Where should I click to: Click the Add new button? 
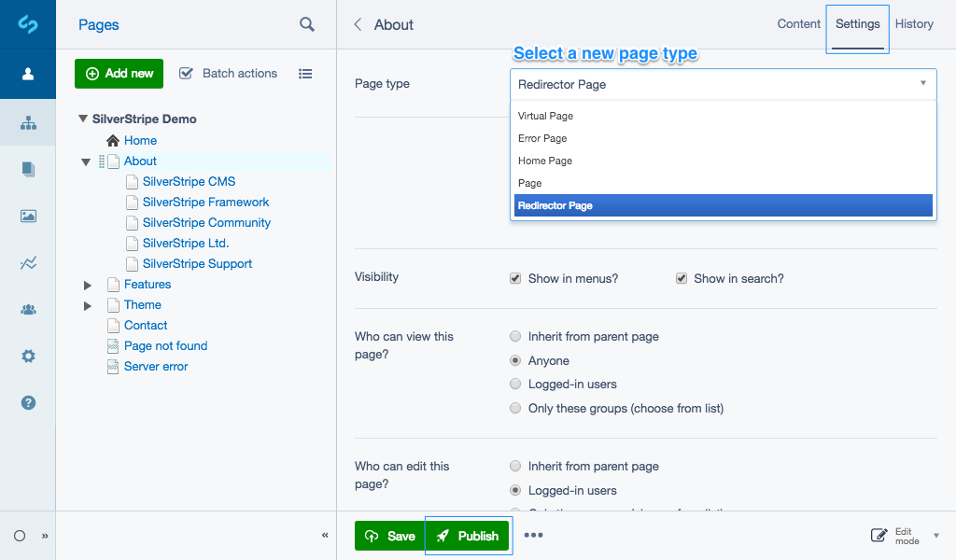click(x=119, y=73)
